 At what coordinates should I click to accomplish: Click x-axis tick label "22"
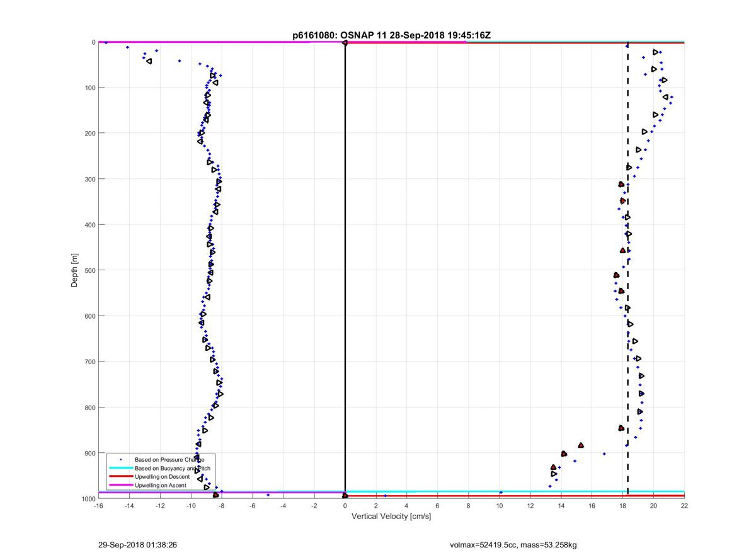coord(684,506)
